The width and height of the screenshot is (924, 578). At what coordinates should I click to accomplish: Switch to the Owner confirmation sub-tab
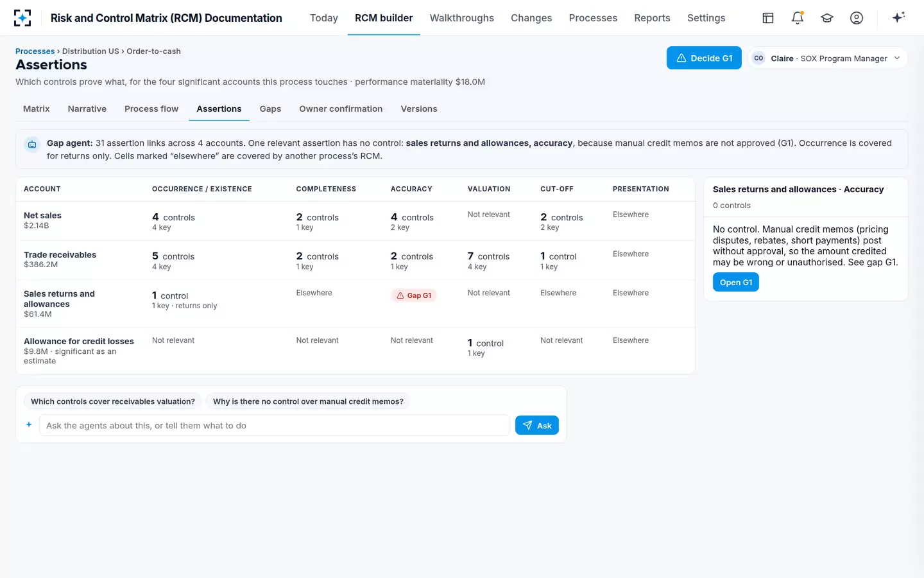[x=341, y=109]
